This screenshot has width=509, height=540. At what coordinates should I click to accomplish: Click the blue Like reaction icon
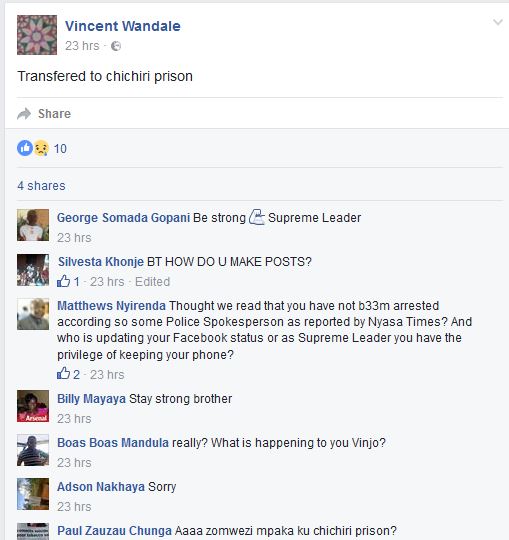(x=25, y=148)
